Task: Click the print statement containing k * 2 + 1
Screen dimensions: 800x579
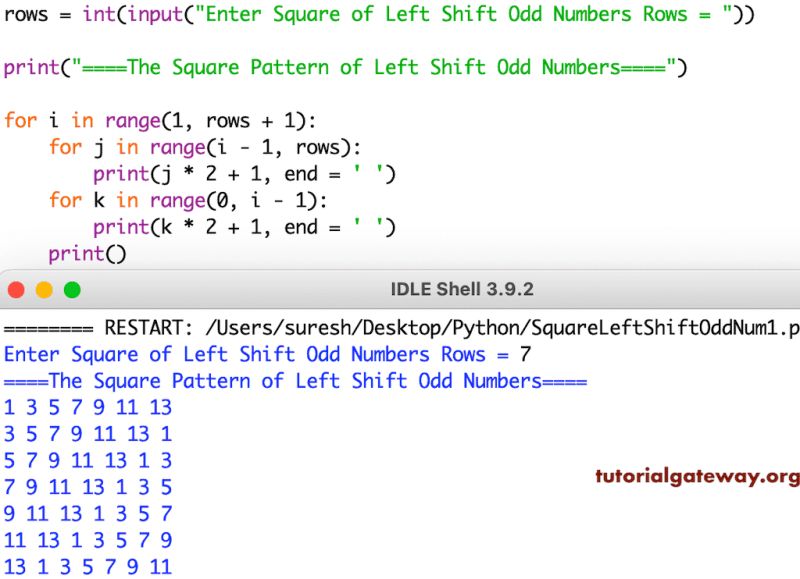Action: coord(230,226)
